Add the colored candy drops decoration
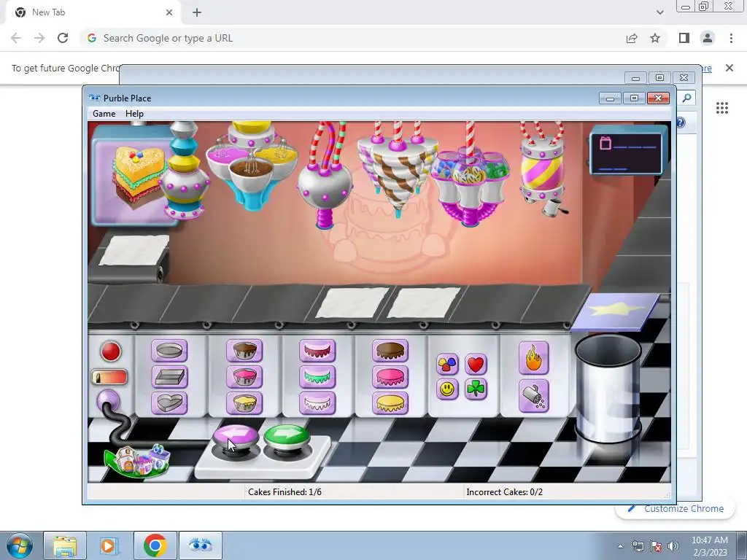747x560 pixels. coord(447,365)
